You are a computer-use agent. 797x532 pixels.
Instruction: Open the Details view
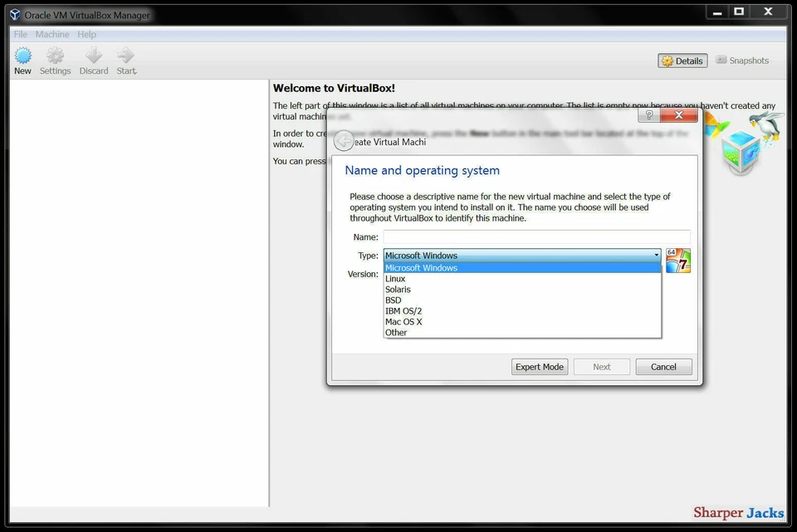[x=682, y=60]
